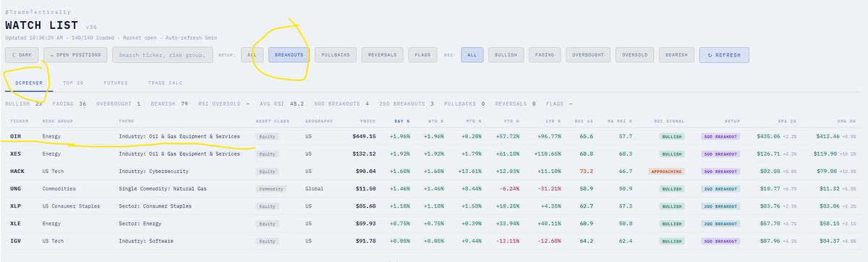Open the Futures tab

coord(116,83)
